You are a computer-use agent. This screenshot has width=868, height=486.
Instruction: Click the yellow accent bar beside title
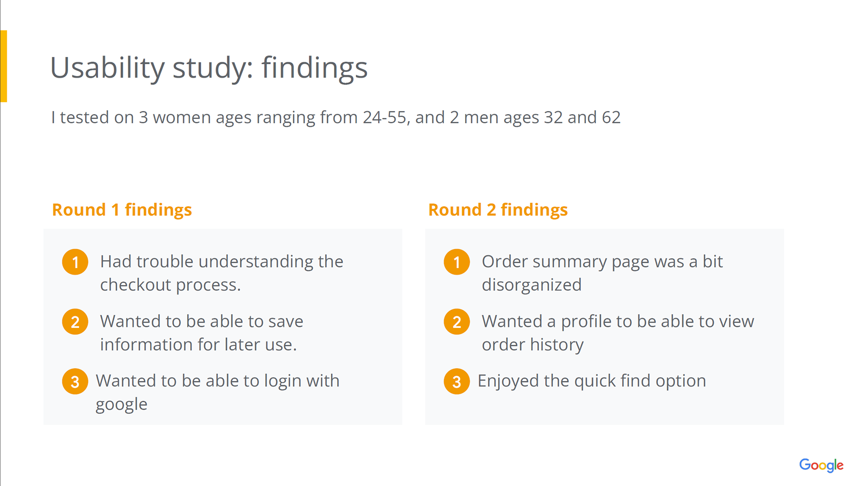point(4,66)
